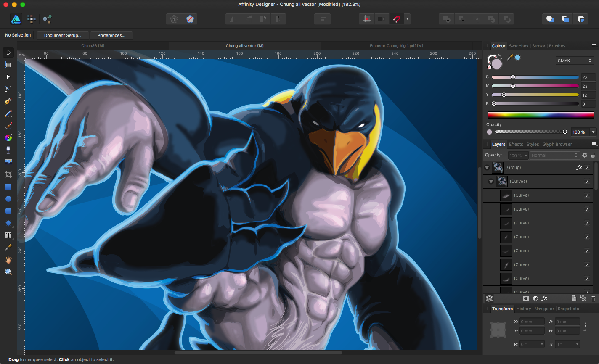Viewport: 599px width, 364px height.
Task: Swap stroke and fill colours arrow
Action: click(x=499, y=57)
